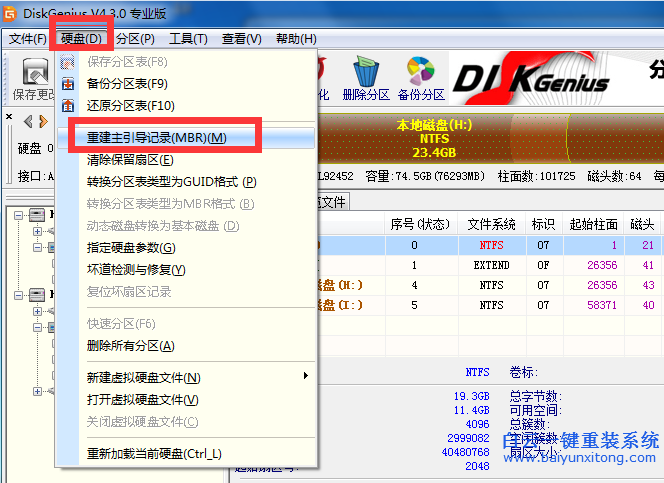This screenshot has height=483, width=664.
Task: Select 重建主引导记录(MBR) menu entry
Action: [x=157, y=137]
